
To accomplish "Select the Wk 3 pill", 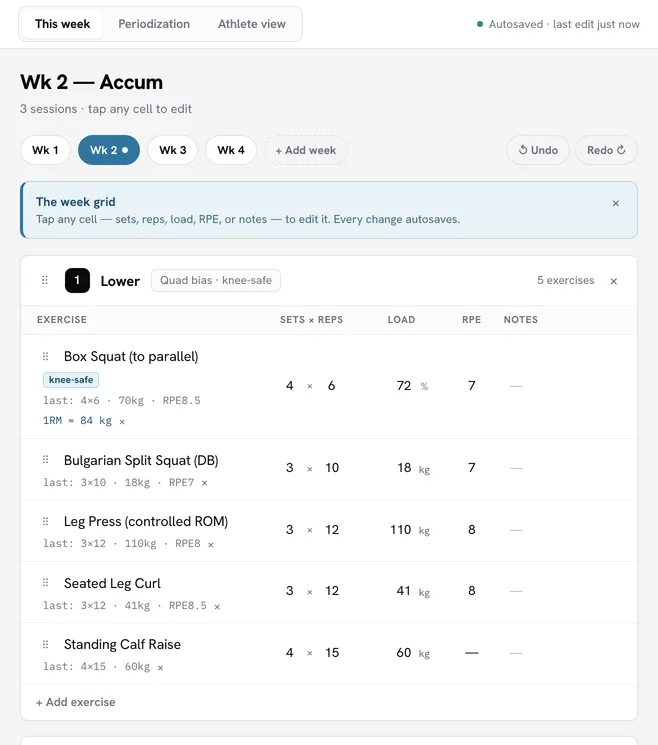I will [x=172, y=150].
